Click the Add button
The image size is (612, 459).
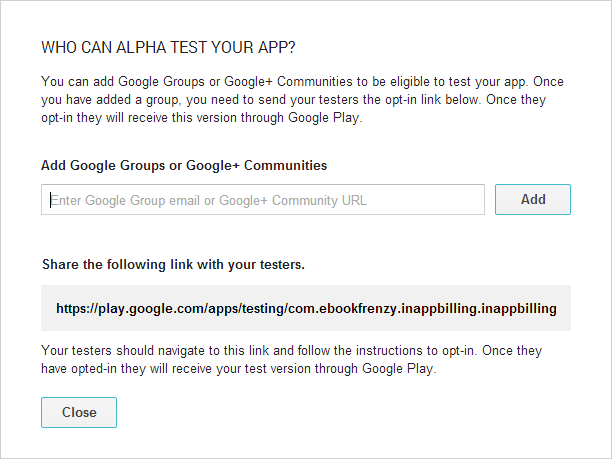(x=533, y=199)
